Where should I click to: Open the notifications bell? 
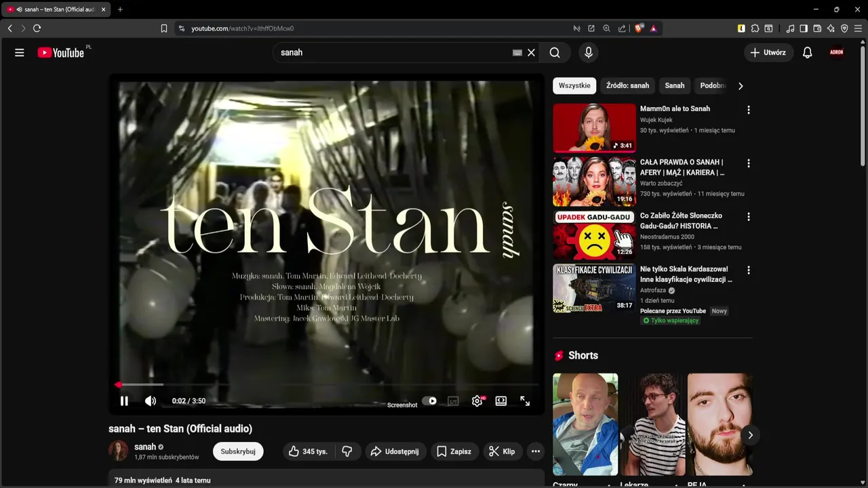click(x=808, y=53)
